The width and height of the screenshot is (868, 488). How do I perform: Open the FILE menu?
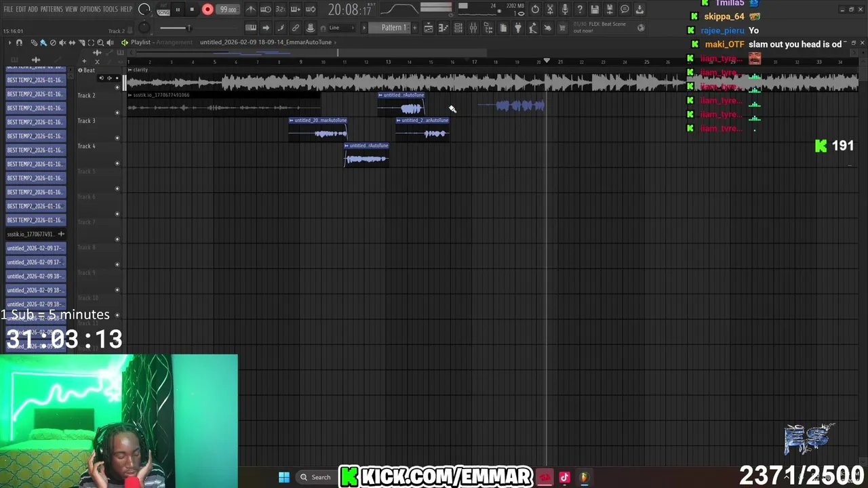point(8,9)
